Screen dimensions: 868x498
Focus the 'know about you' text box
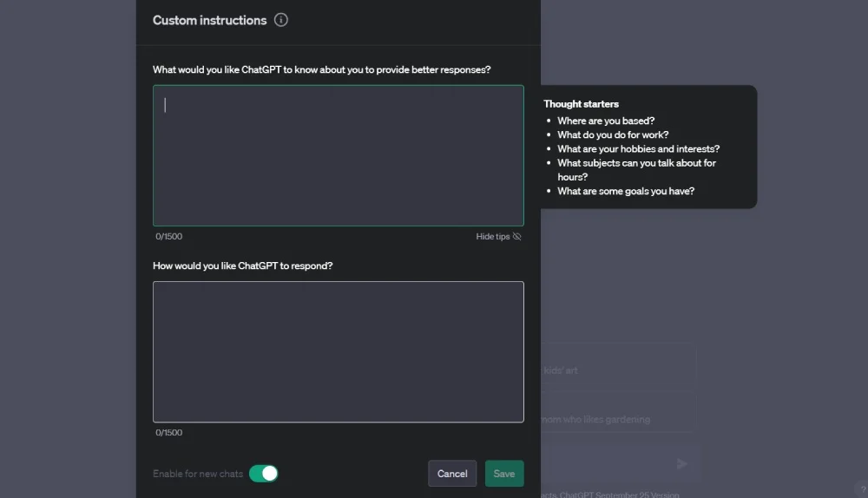pos(339,156)
